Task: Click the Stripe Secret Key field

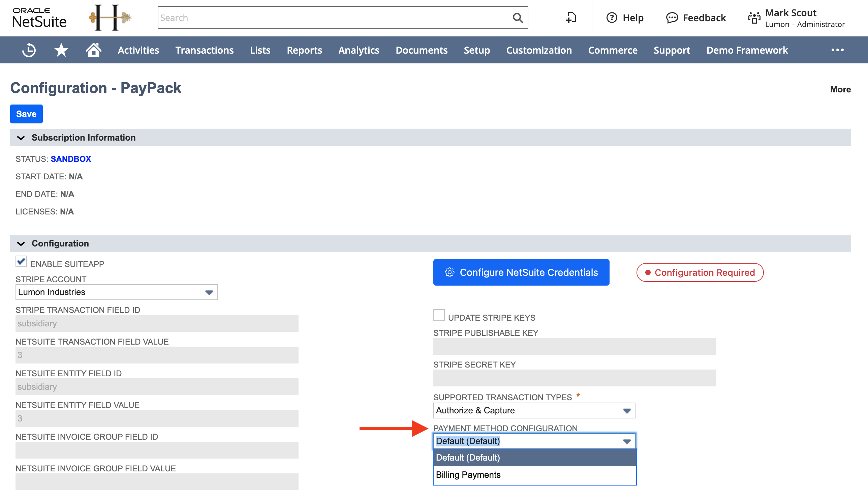Action: [575, 378]
